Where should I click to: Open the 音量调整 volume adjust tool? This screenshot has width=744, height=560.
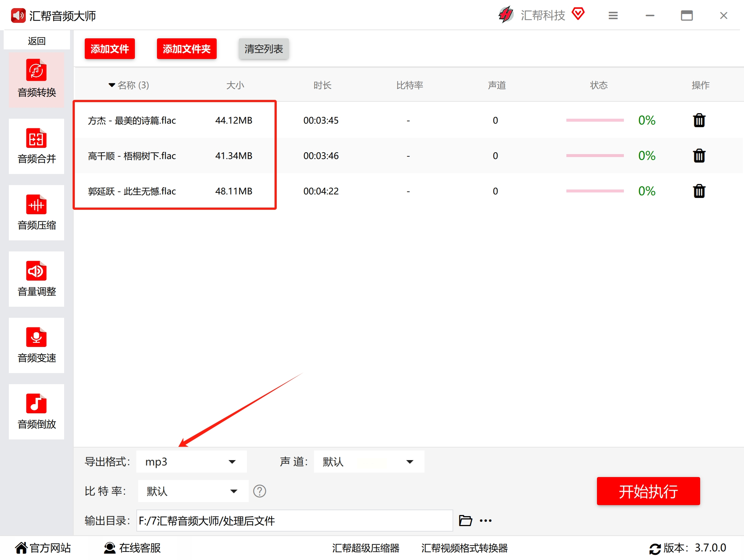tap(36, 279)
